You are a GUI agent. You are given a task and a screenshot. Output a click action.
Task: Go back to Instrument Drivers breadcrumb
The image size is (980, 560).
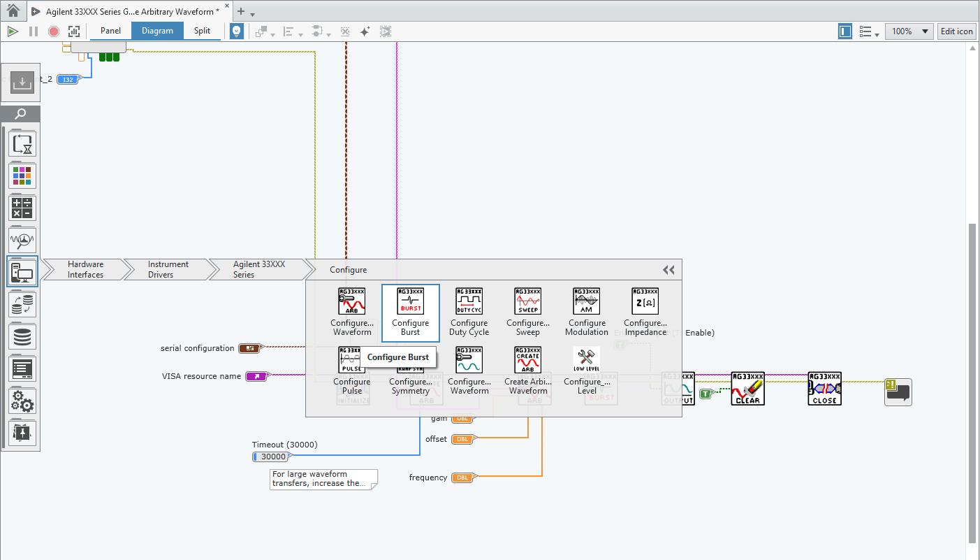(x=168, y=269)
